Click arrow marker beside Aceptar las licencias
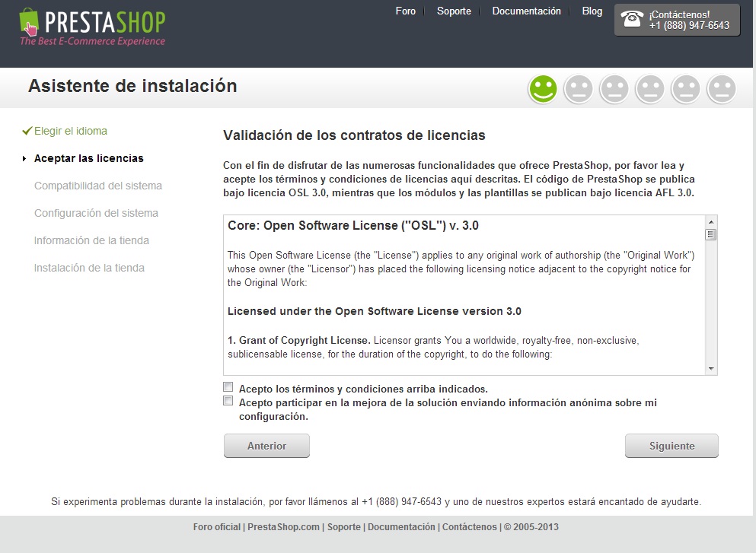756x553 pixels. pos(24,158)
